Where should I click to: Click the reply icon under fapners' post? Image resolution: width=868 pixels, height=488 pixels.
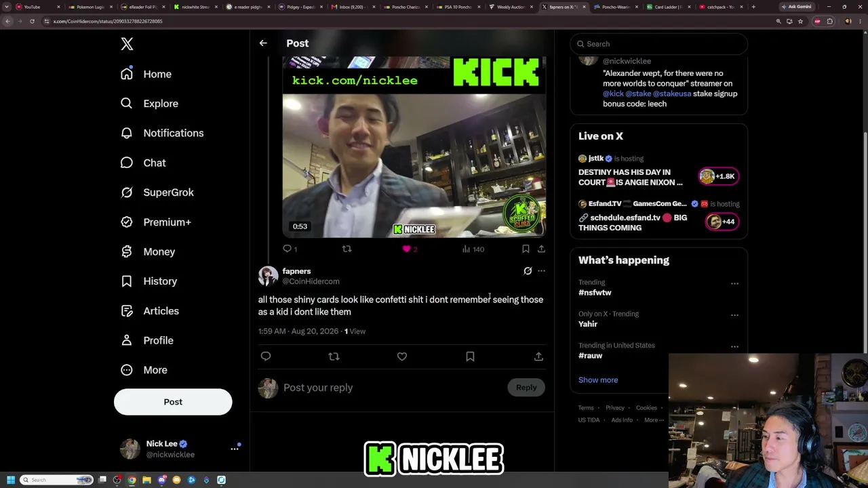tap(266, 357)
